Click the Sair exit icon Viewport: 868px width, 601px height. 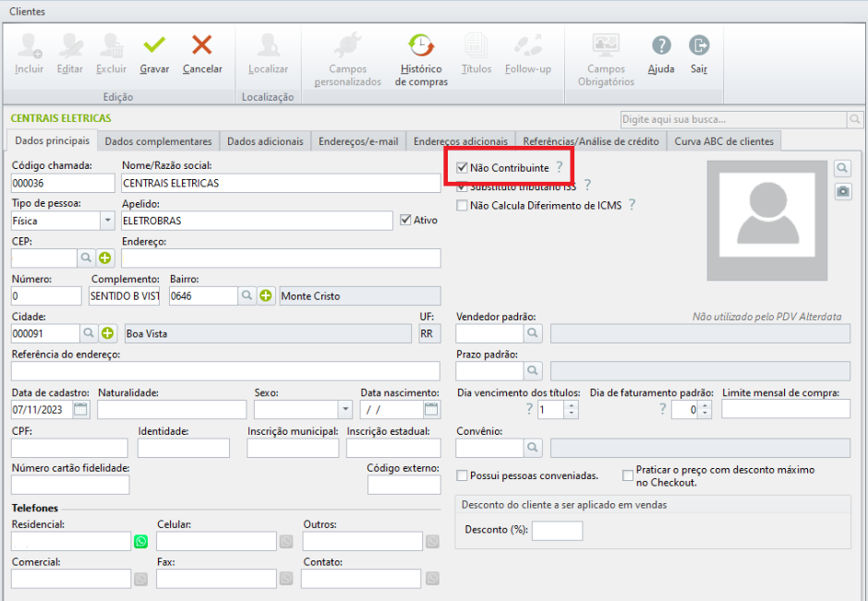699,46
